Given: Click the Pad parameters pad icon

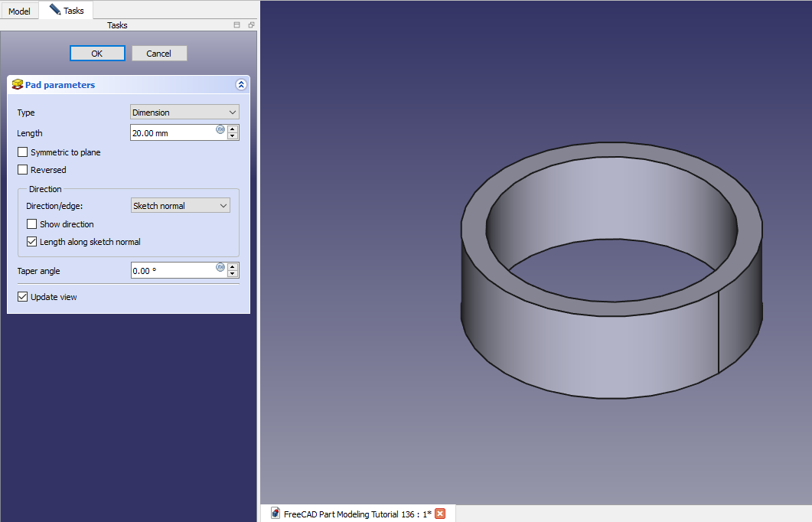Looking at the screenshot, I should [x=18, y=84].
